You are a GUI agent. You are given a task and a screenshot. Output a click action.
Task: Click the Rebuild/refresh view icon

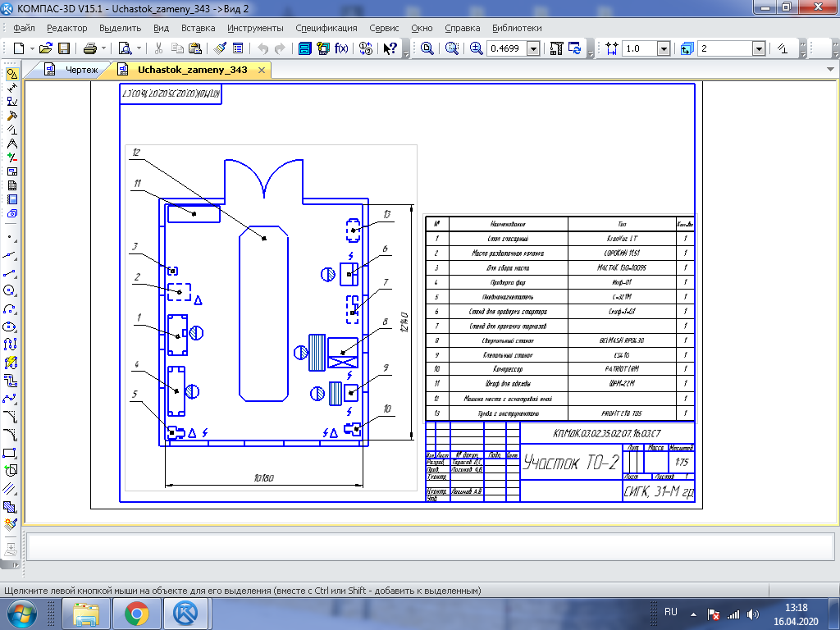click(575, 48)
